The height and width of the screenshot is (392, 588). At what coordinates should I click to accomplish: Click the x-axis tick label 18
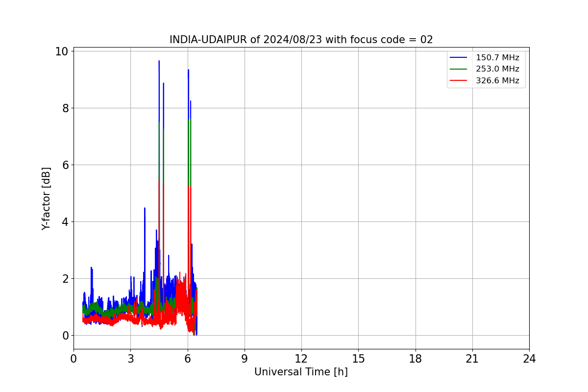(x=416, y=359)
